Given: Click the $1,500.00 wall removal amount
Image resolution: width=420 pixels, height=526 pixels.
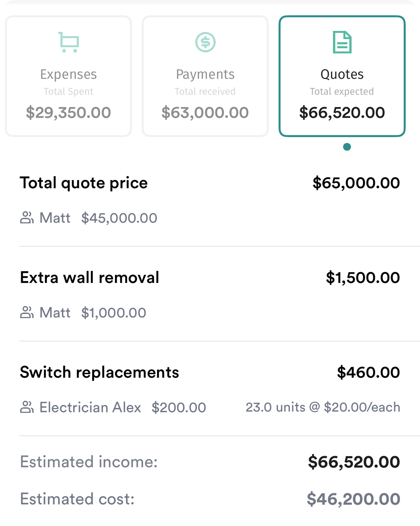Looking at the screenshot, I should tap(363, 278).
